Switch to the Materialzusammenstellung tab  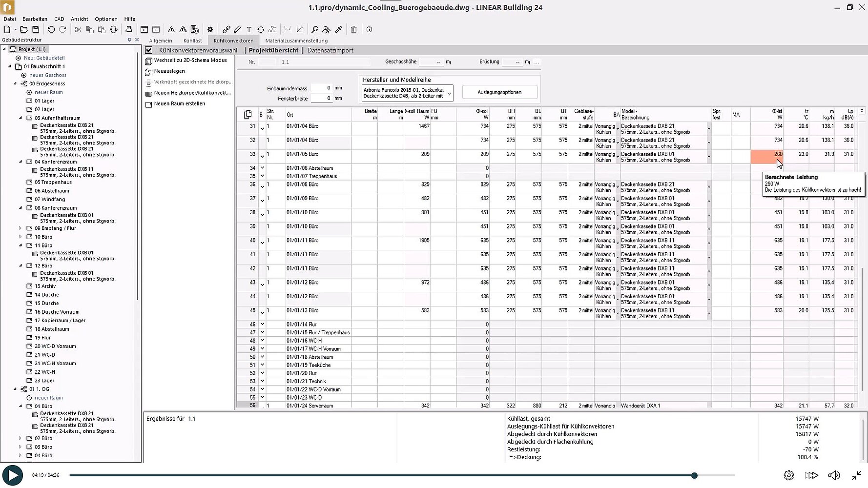click(296, 41)
